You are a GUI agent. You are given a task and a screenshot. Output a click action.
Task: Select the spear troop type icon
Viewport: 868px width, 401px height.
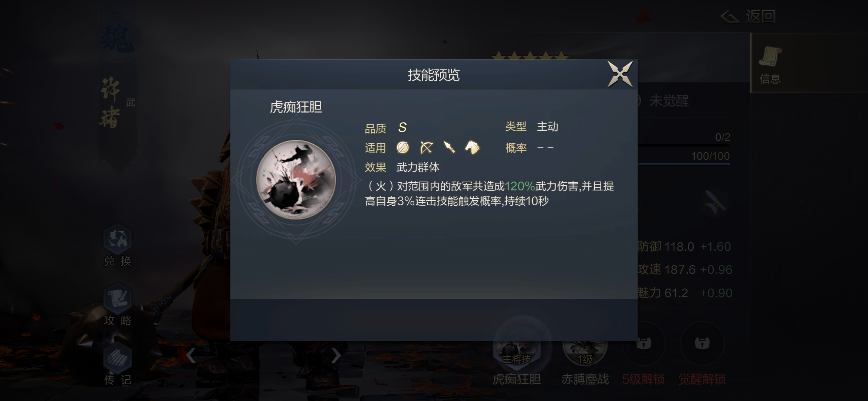449,147
